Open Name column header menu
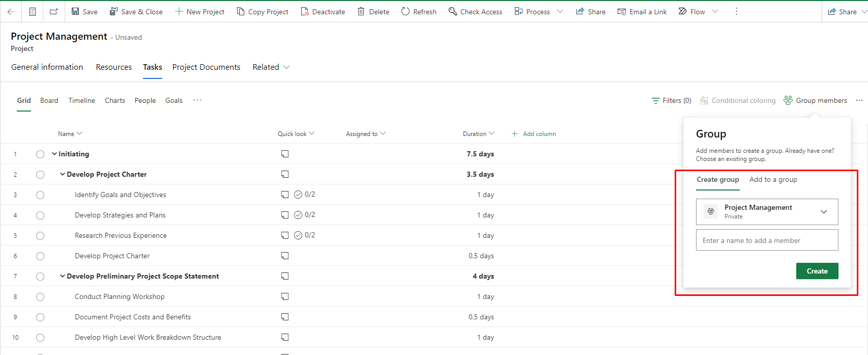The image size is (868, 355). pyautogui.click(x=70, y=134)
